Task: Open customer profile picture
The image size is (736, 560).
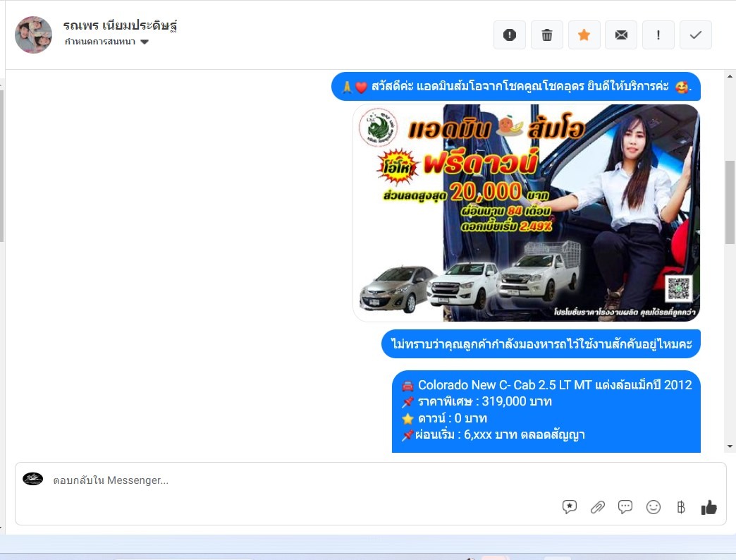Action: pyautogui.click(x=33, y=35)
